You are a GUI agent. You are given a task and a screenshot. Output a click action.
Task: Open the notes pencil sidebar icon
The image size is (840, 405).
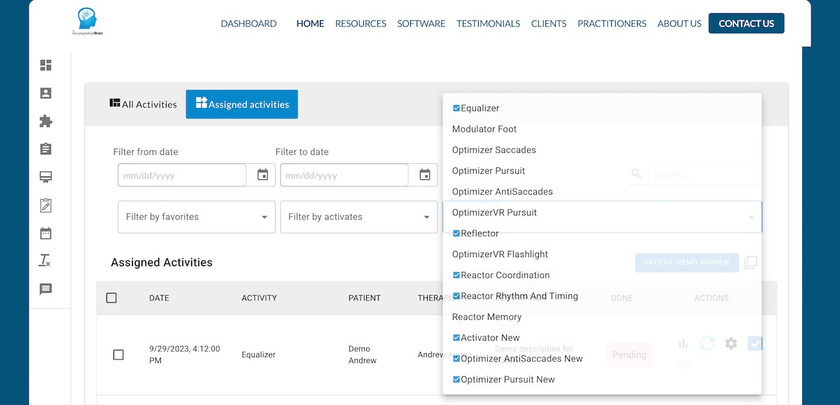(x=46, y=205)
